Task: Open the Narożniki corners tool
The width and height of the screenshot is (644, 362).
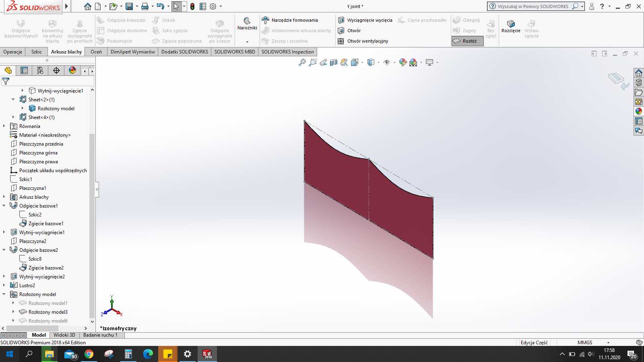Action: (x=247, y=24)
